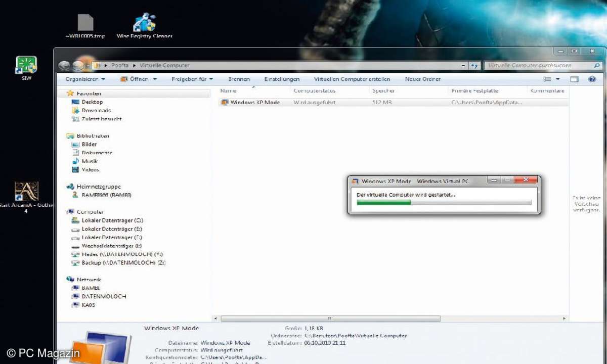Toggle the preview pane icon

tap(574, 79)
